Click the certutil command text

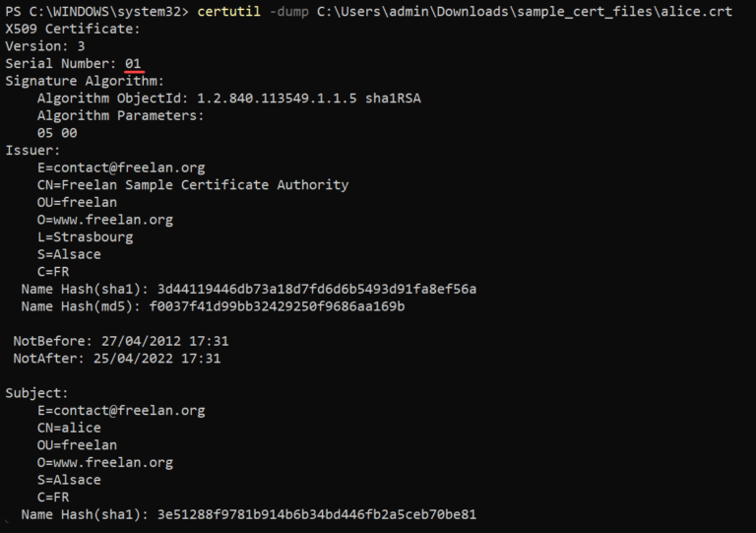[229, 11]
